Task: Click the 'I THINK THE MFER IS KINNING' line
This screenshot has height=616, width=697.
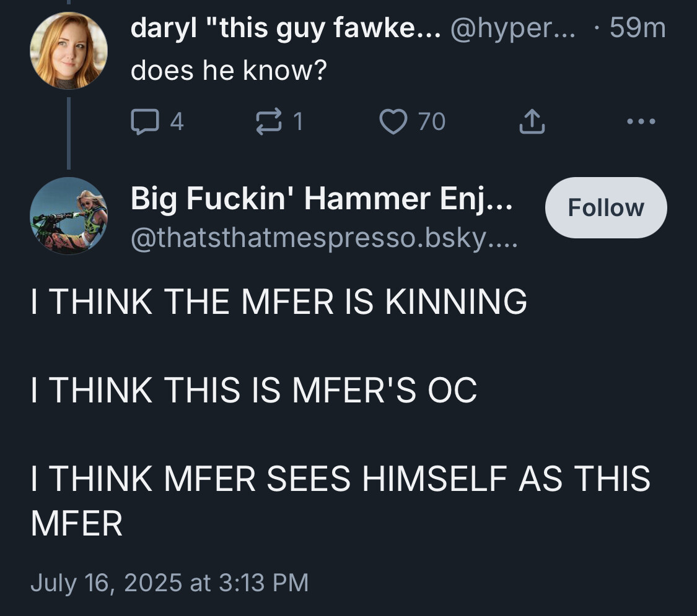Action: point(279,303)
